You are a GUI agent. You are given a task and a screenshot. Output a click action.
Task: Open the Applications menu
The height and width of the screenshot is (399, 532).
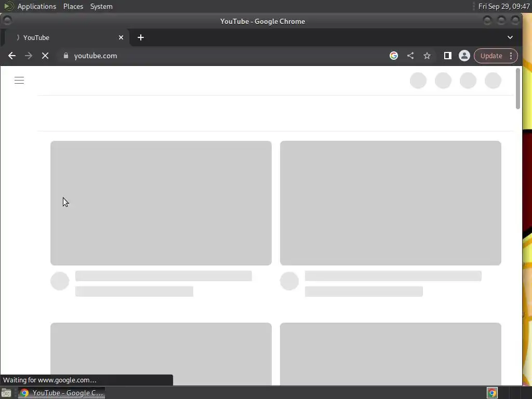[37, 6]
